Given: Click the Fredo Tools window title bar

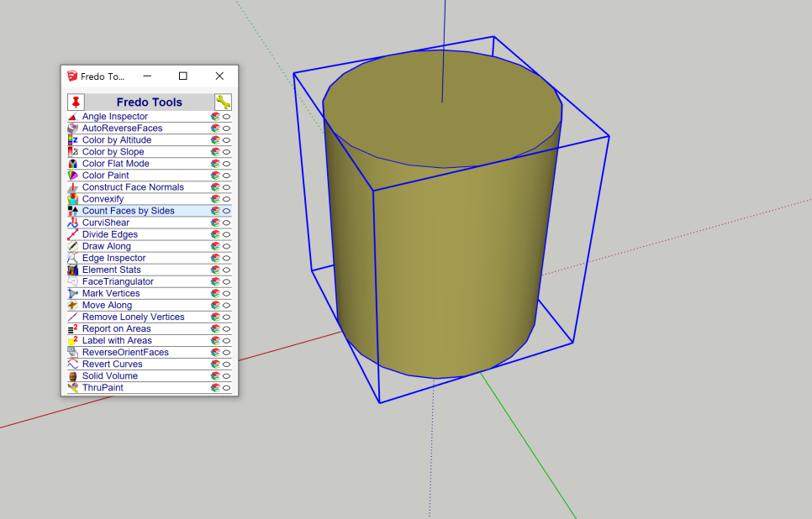Looking at the screenshot, I should (x=150, y=76).
